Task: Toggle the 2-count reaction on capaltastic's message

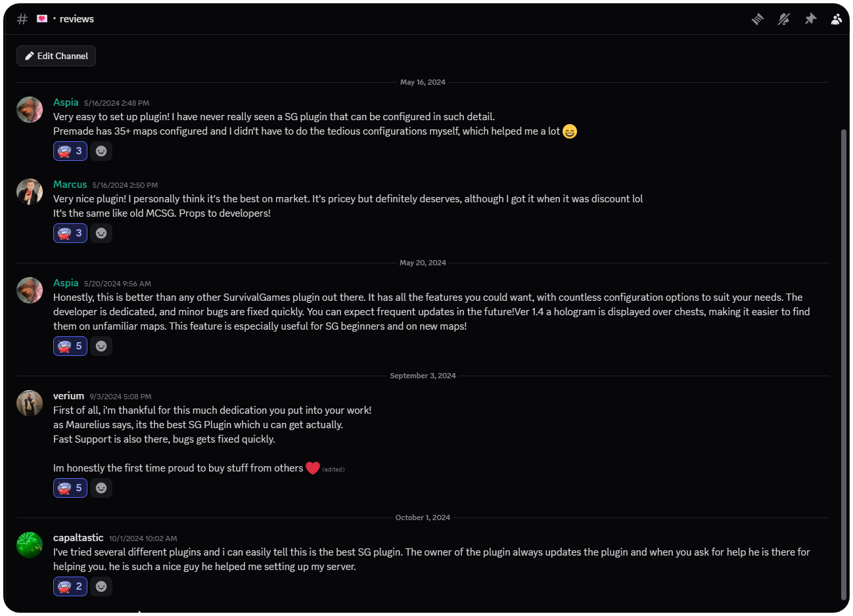Action: (70, 586)
